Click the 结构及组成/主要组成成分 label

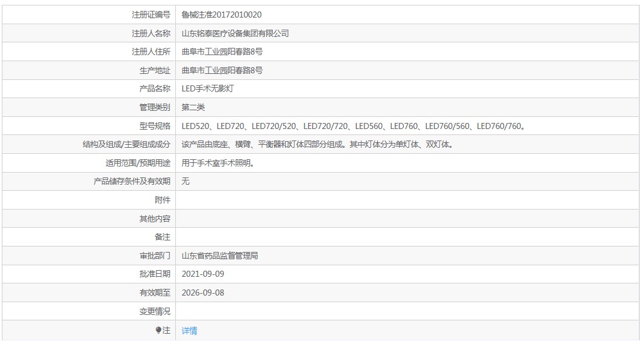point(127,144)
